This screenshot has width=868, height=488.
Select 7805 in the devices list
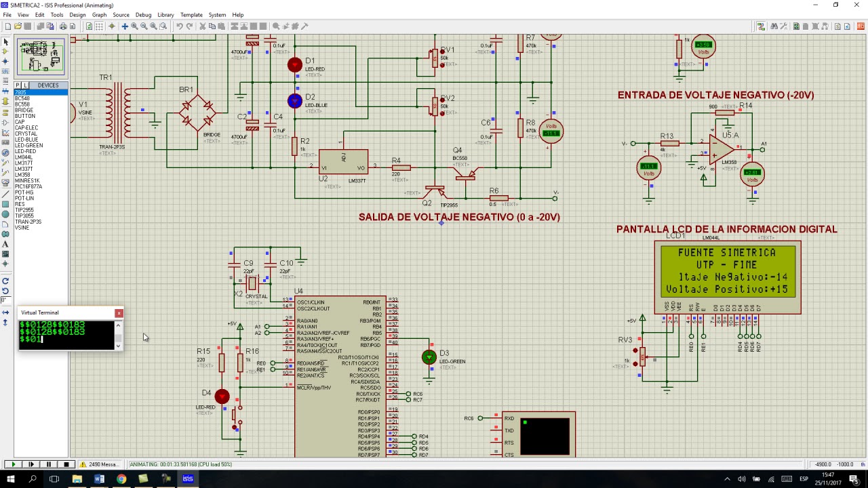tap(41, 92)
